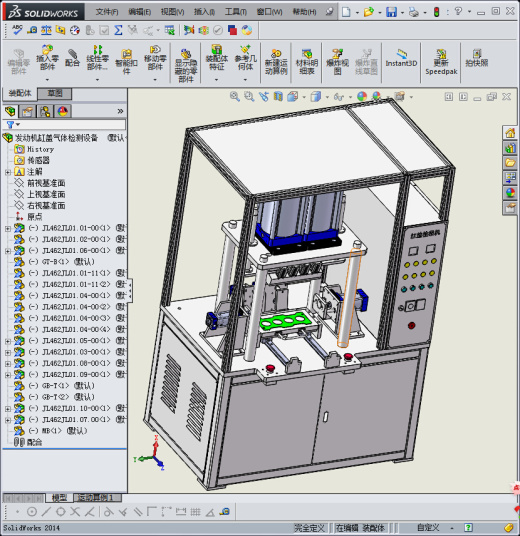Expand the 注解 annotations tree node
Screen dimensions: 520x536
tap(8, 172)
